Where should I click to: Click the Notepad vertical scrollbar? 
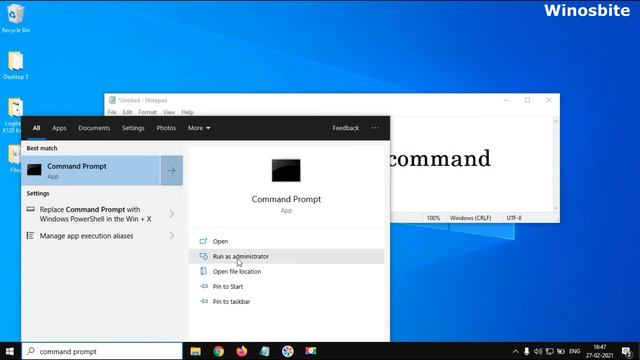click(x=556, y=164)
